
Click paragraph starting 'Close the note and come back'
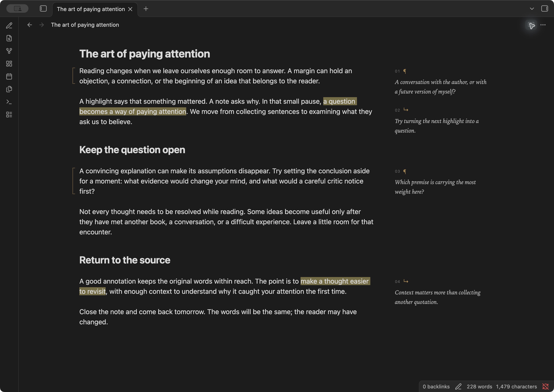(218, 317)
